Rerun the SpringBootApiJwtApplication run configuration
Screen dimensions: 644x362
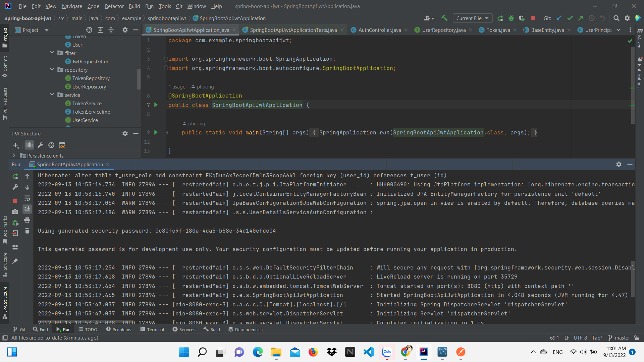coord(15,176)
